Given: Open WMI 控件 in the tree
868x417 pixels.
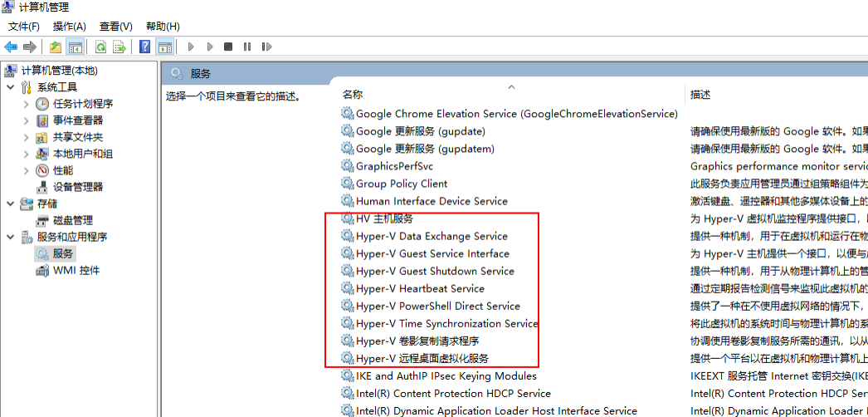Looking at the screenshot, I should 76,270.
